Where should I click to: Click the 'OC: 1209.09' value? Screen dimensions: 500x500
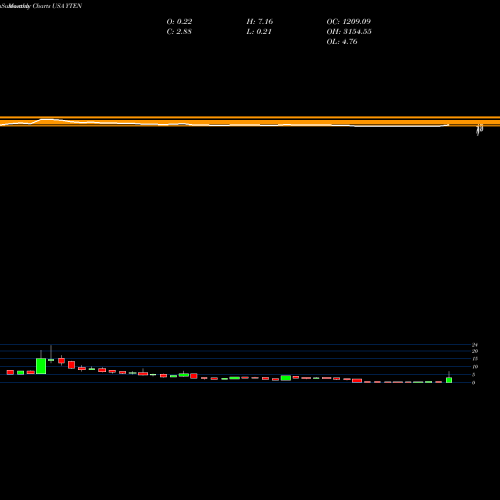[x=349, y=21]
